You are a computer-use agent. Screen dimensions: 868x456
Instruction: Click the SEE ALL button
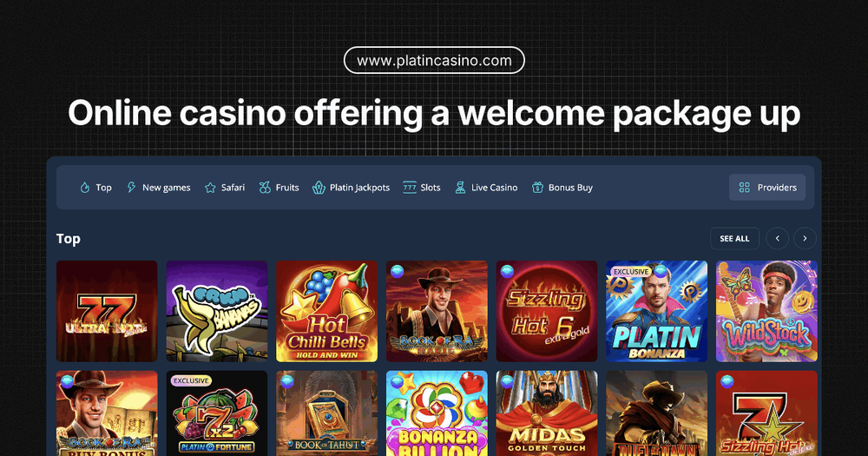pyautogui.click(x=734, y=238)
